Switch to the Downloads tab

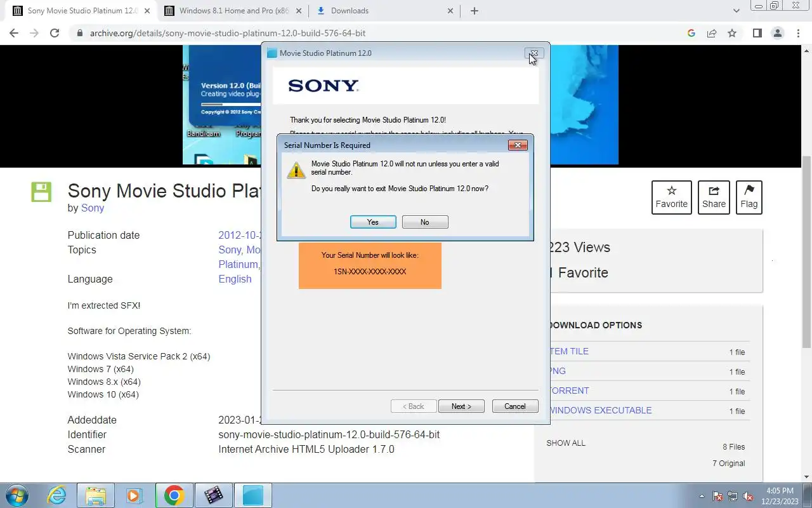[385, 11]
